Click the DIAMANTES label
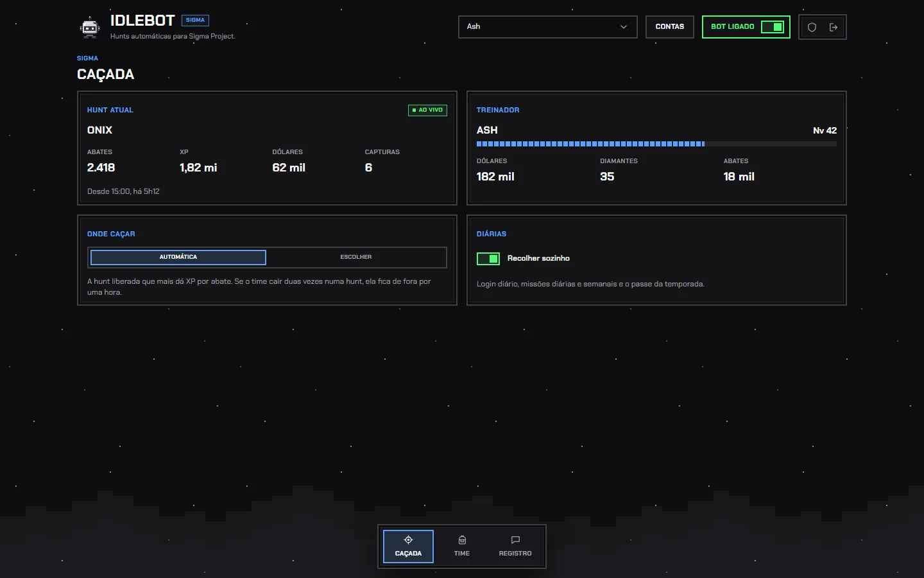Screen dimensions: 924x578 tap(619, 161)
